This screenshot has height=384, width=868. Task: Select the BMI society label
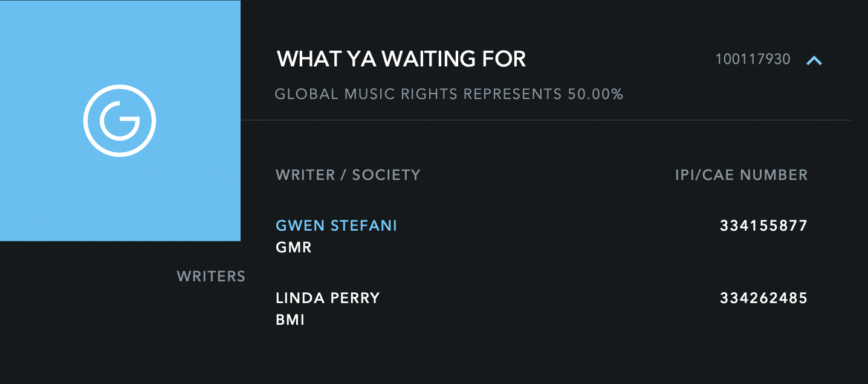(290, 319)
